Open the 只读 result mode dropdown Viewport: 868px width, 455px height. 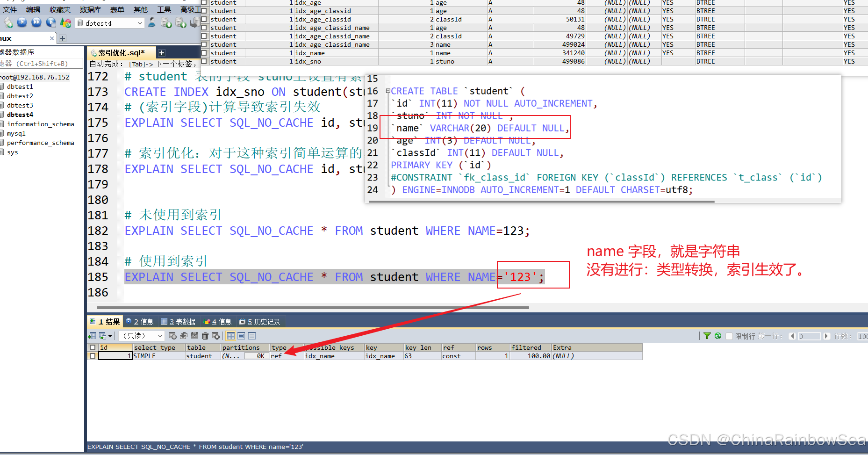pyautogui.click(x=160, y=336)
